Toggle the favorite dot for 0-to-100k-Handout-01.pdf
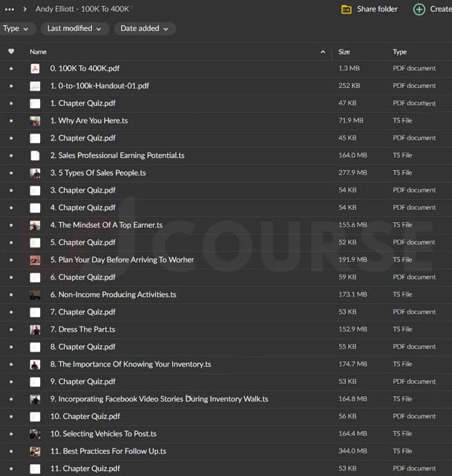The width and height of the screenshot is (452, 476). (11, 86)
